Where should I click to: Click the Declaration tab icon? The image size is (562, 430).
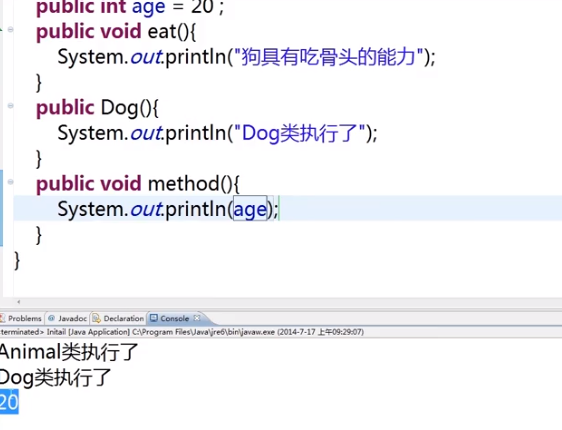pyautogui.click(x=96, y=318)
